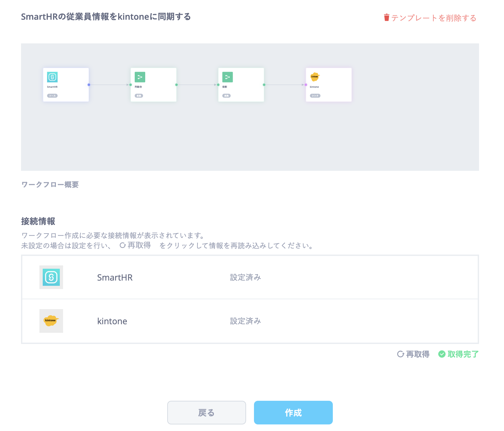Click the 列結合 label inside the node
This screenshot has width=504, height=431.
138,87
